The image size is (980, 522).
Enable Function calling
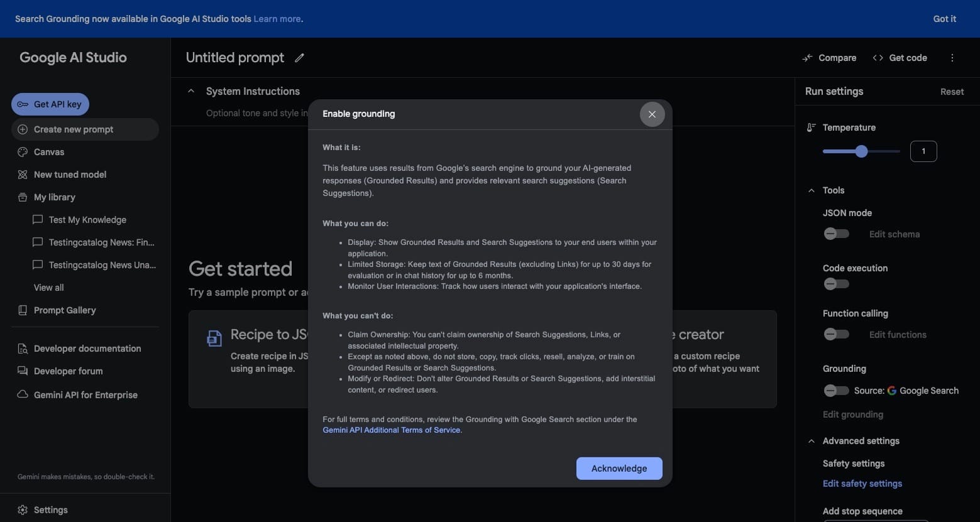coord(835,334)
